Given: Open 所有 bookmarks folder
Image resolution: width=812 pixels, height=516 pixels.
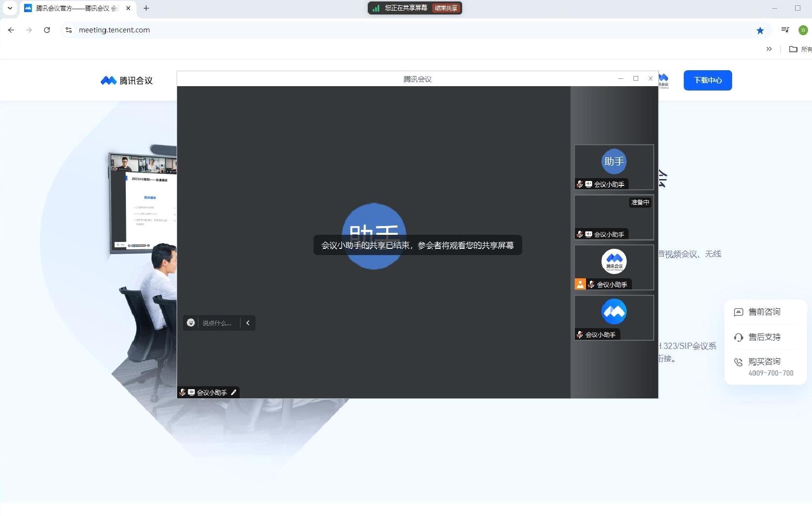Looking at the screenshot, I should point(800,49).
